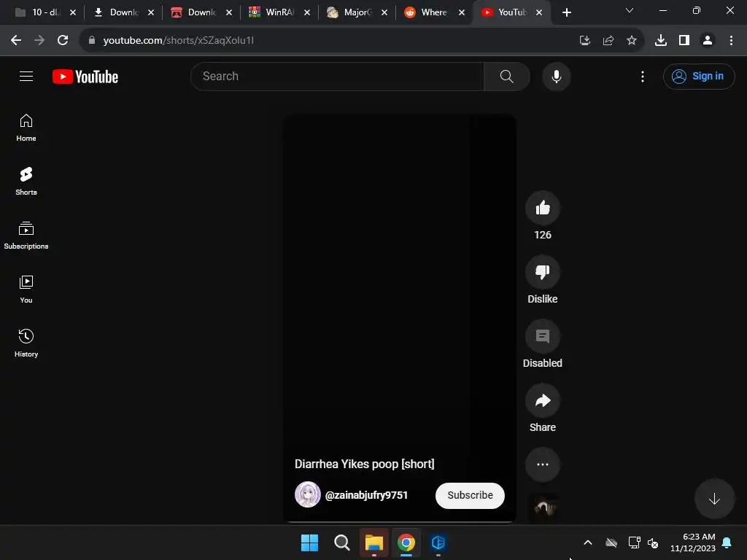Click the address bar URL

click(179, 41)
